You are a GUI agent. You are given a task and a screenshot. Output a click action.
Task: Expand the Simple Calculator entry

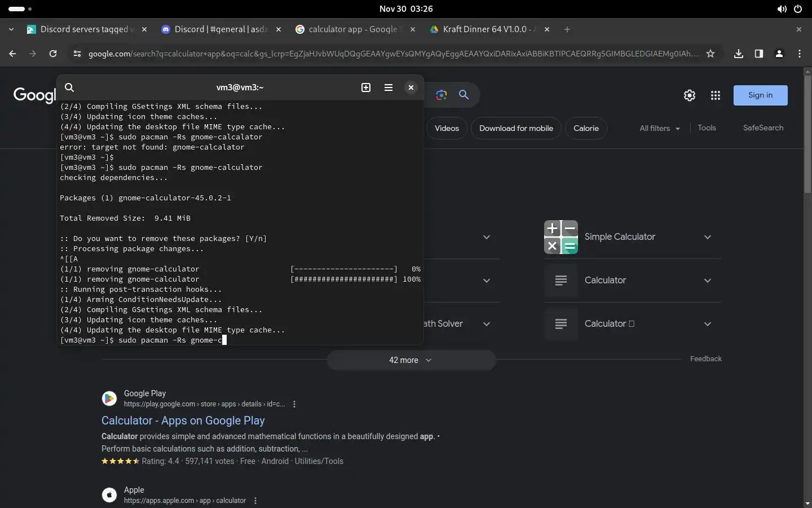708,237
